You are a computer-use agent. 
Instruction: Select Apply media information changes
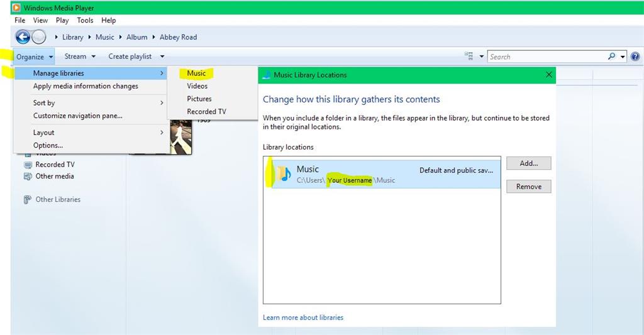[91, 86]
